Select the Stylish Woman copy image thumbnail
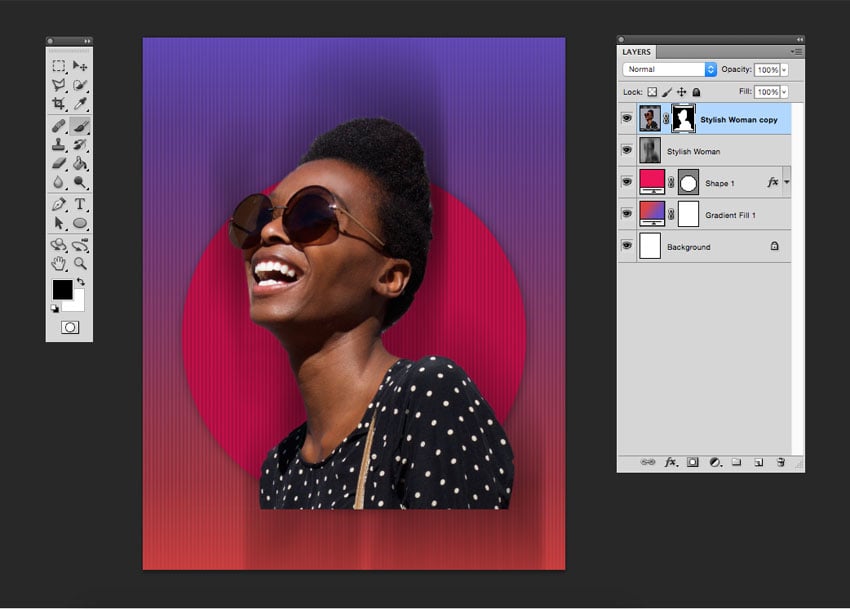850x609 pixels. pyautogui.click(x=649, y=119)
